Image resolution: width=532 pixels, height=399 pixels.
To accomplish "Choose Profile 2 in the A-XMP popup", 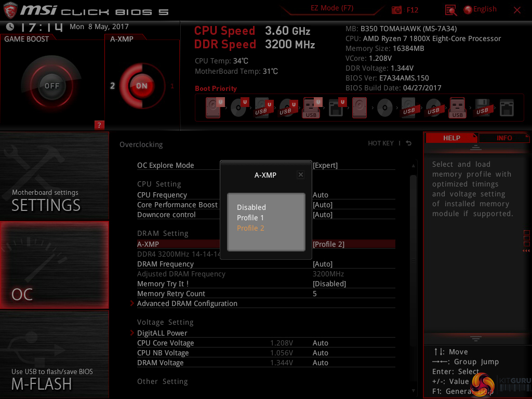I will tap(250, 229).
